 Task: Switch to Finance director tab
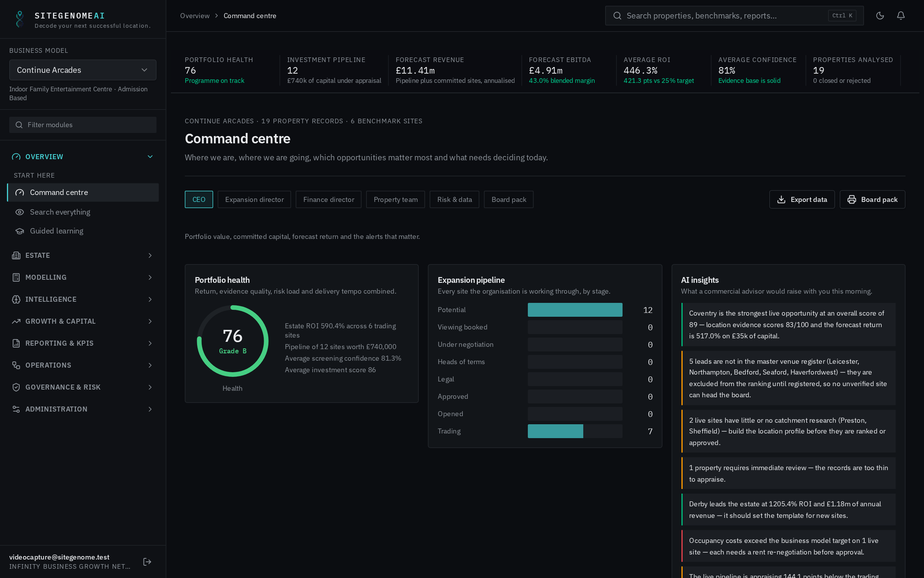click(x=328, y=200)
